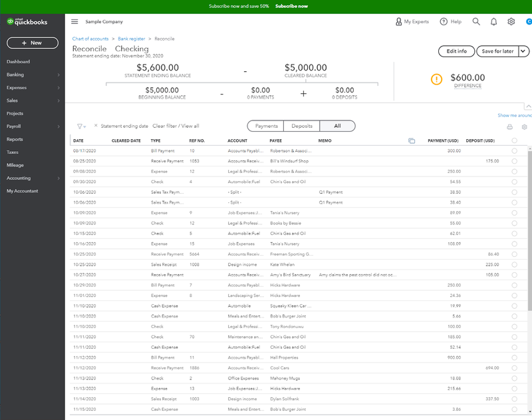532x420 pixels.
Task: Select all transactions header circle
Action: click(x=514, y=140)
